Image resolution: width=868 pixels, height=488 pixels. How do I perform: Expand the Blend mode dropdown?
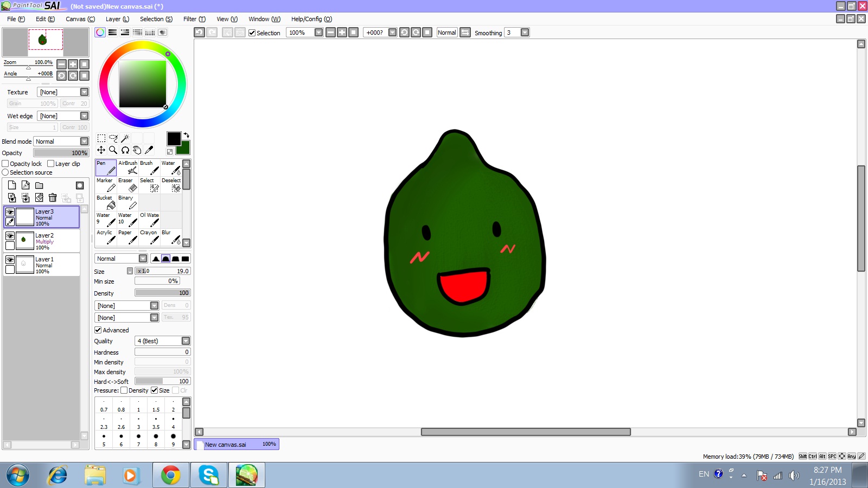pos(84,142)
